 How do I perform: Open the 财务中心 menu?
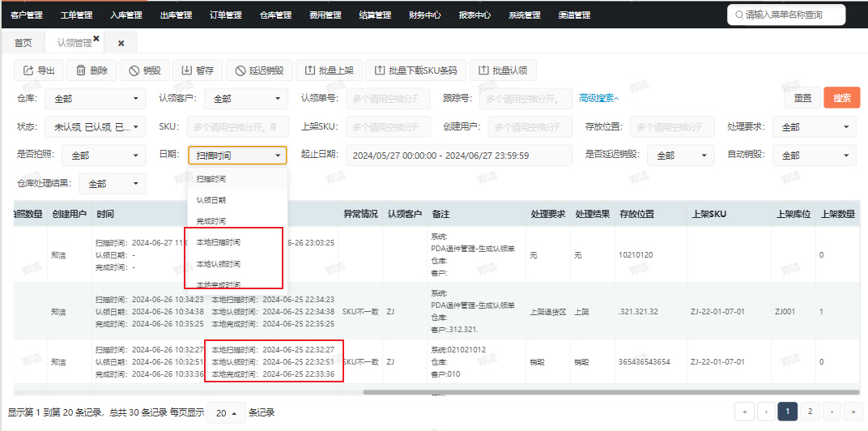425,15
